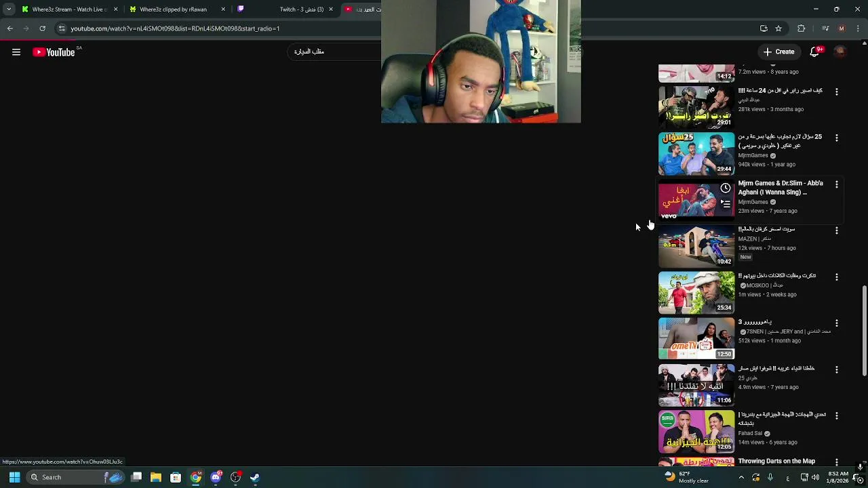Open the Chrome extensions puzzle icon
The image size is (868, 488).
802,28
